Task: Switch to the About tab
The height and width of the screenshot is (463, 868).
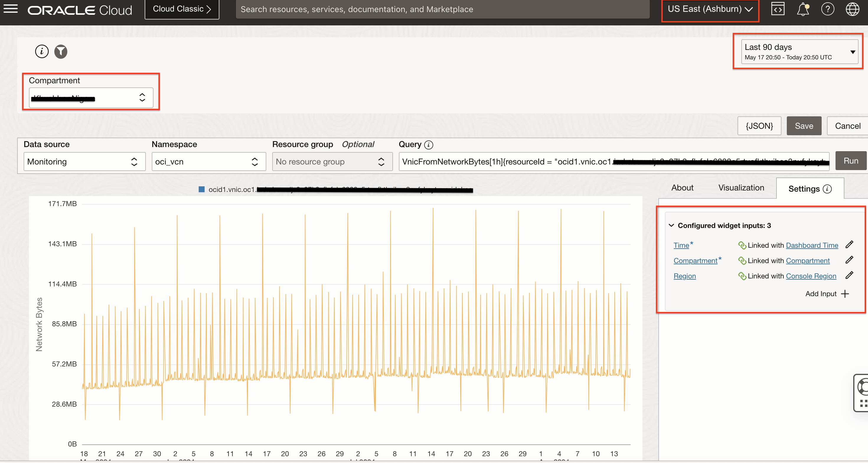Action: click(682, 188)
